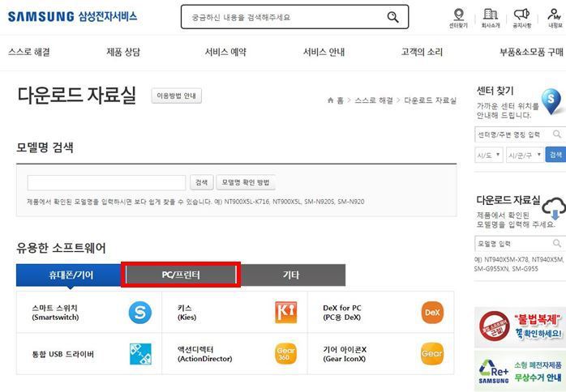This screenshot has width=566, height=392.
Task: Click the magnifier icon in top search bar
Action: pos(392,17)
